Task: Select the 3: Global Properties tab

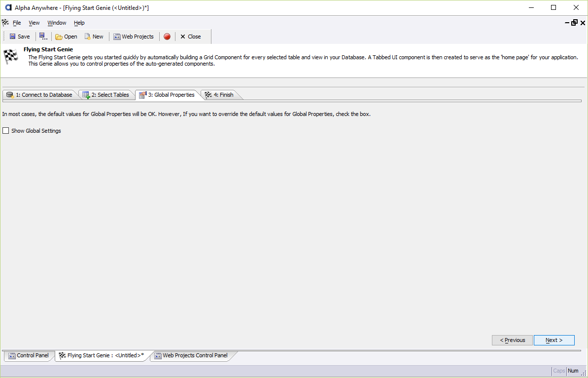Action: click(x=167, y=95)
